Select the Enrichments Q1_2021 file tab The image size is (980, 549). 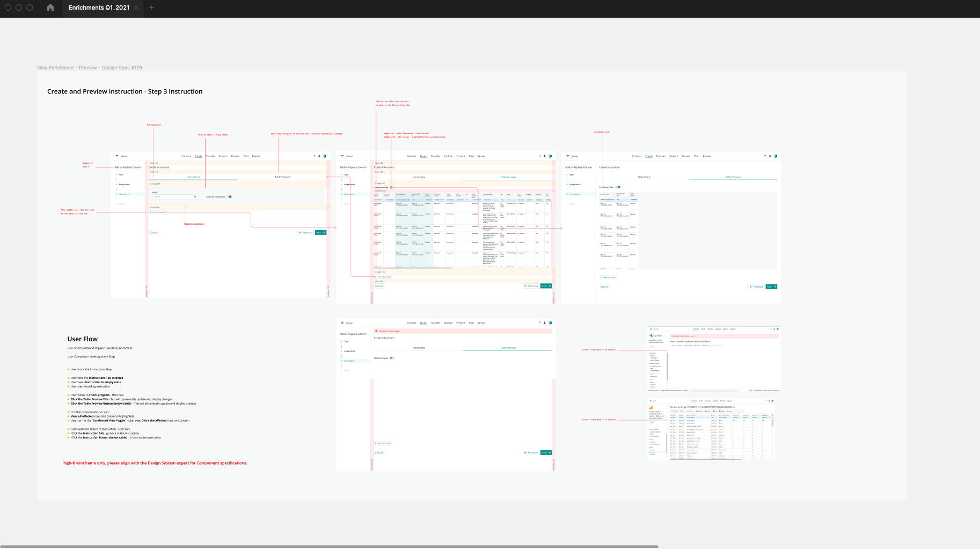coord(99,8)
